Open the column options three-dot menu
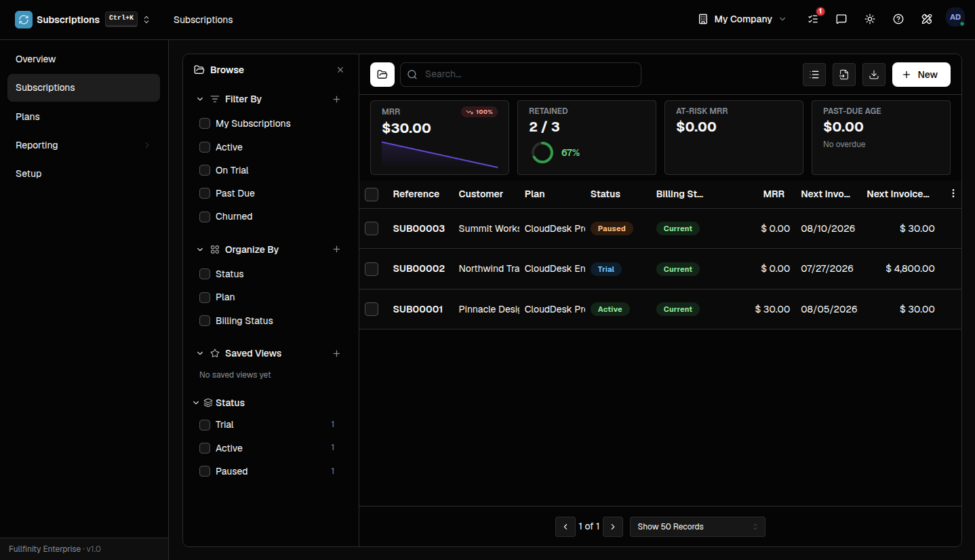This screenshot has height=560, width=975. [953, 194]
